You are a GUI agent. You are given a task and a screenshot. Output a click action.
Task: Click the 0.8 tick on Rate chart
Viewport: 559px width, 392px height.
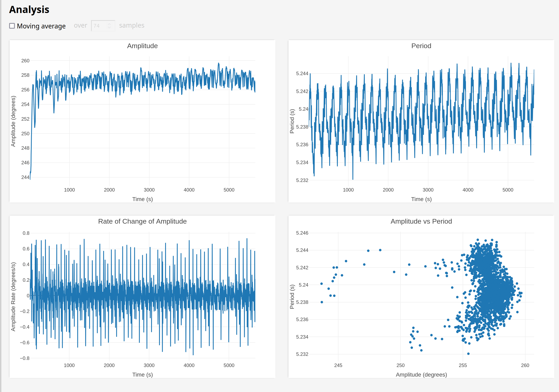(26, 233)
